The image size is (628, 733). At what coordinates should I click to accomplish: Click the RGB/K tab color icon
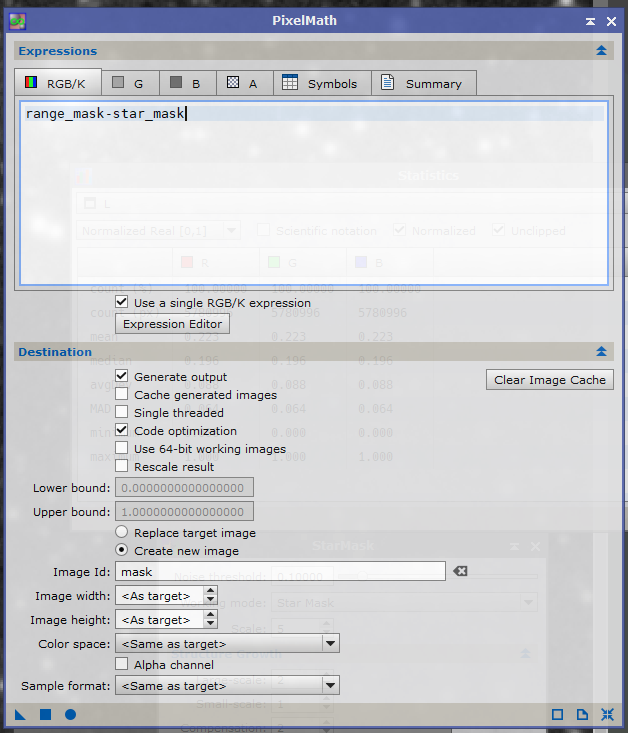pyautogui.click(x=31, y=82)
